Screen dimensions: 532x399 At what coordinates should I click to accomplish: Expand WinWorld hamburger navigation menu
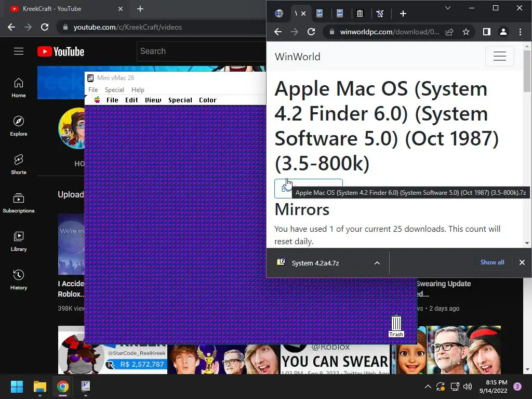click(x=499, y=56)
